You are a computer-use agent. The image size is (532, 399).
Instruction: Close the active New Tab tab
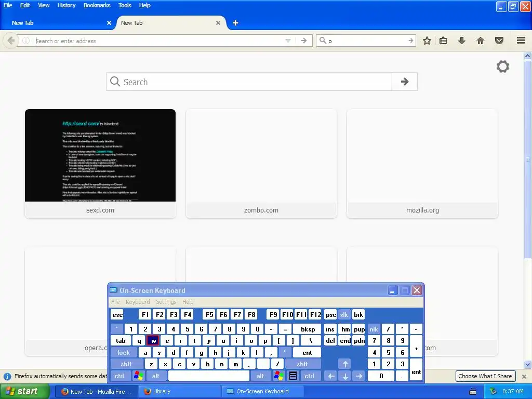[218, 23]
